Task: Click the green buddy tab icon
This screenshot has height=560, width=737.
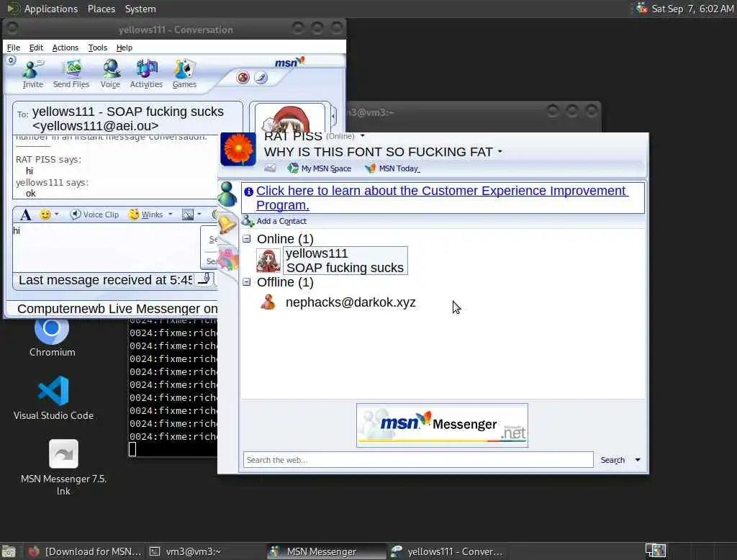Action: pos(227,194)
